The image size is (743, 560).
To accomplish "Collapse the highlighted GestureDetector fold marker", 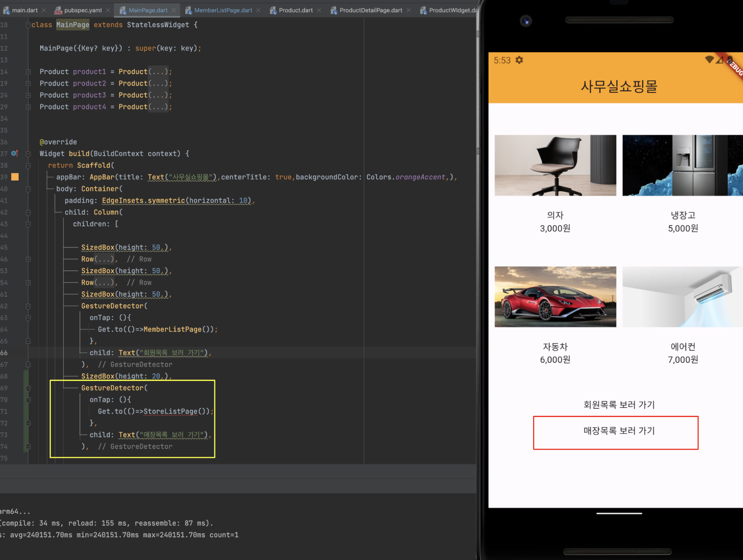I will (28, 388).
